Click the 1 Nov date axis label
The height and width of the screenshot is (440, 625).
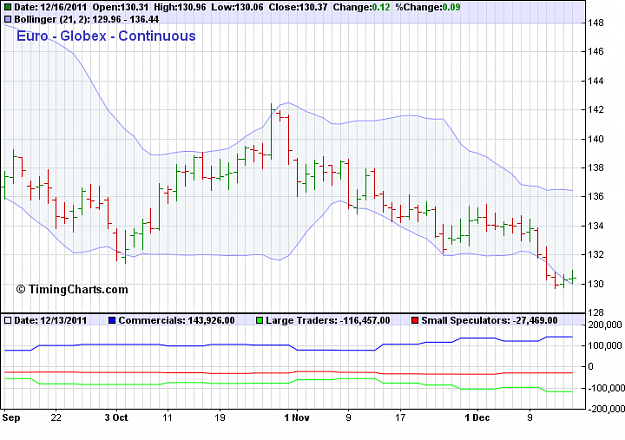click(x=297, y=418)
